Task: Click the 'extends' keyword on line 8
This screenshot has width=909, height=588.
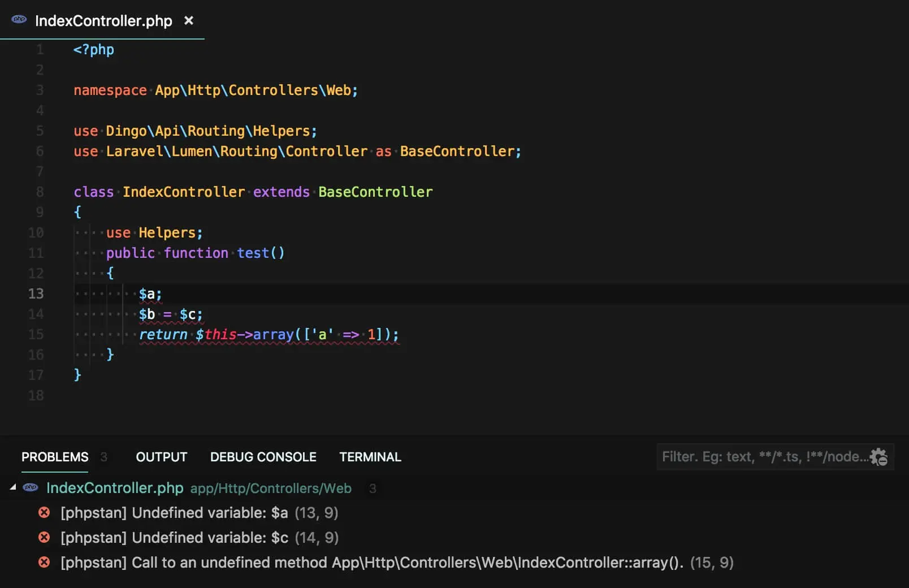Action: tap(282, 192)
